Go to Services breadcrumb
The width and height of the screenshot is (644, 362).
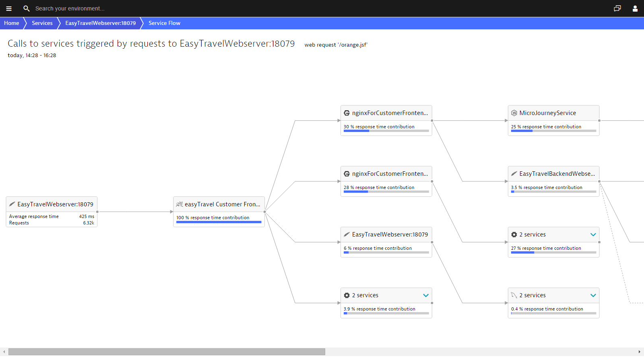tap(42, 23)
